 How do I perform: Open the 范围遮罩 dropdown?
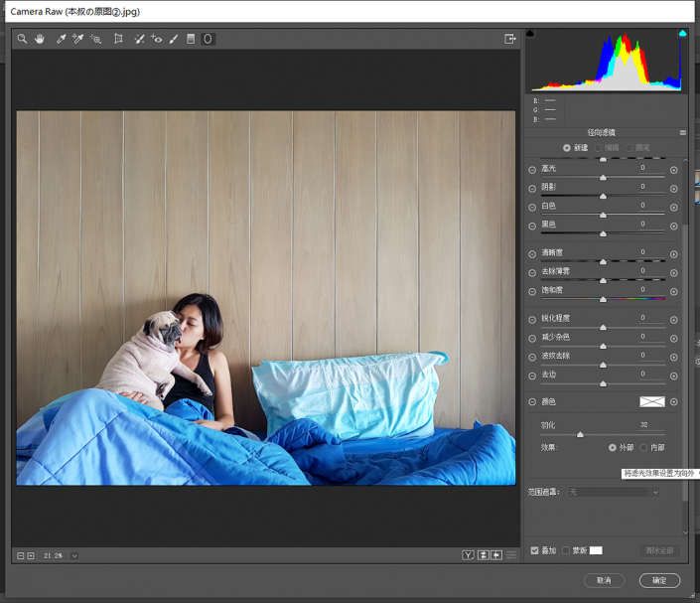click(x=613, y=492)
